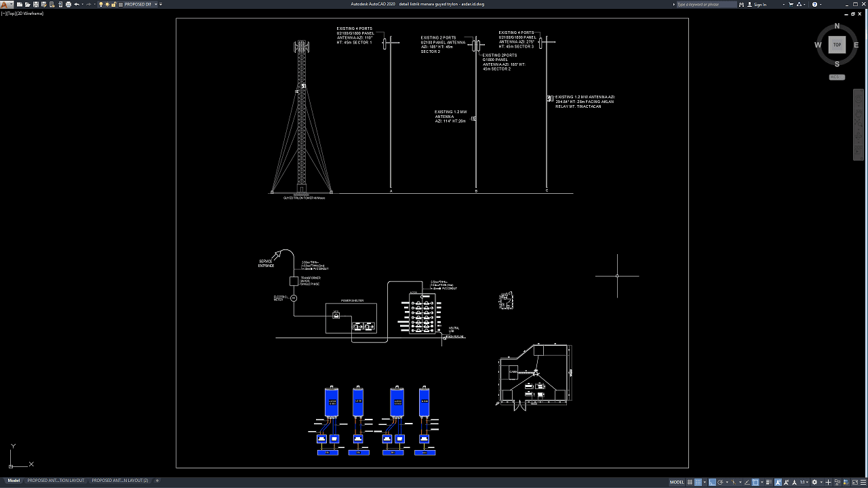Toggle Object Snap in status bar
868x488 pixels.
click(x=756, y=482)
